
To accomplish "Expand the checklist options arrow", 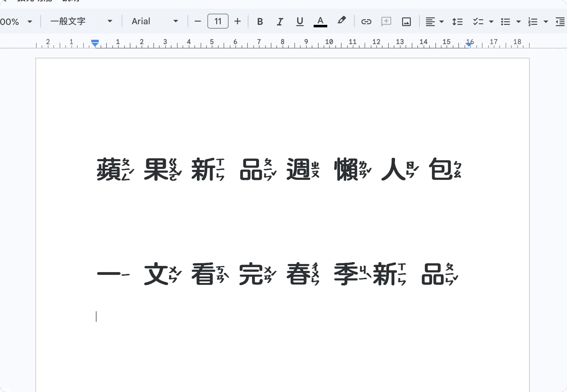I will (x=491, y=21).
